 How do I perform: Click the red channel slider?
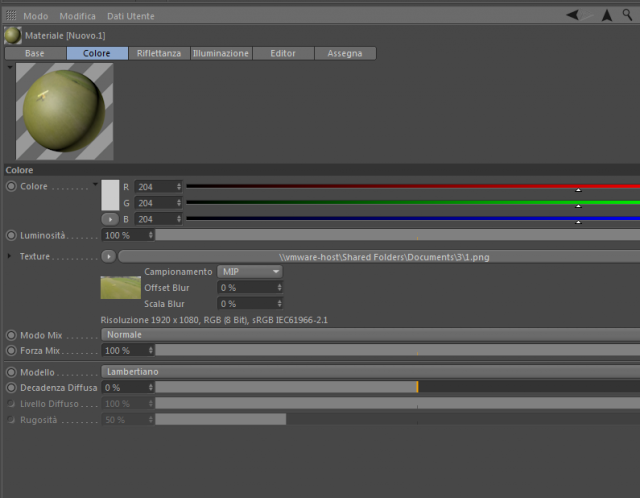[413, 187]
